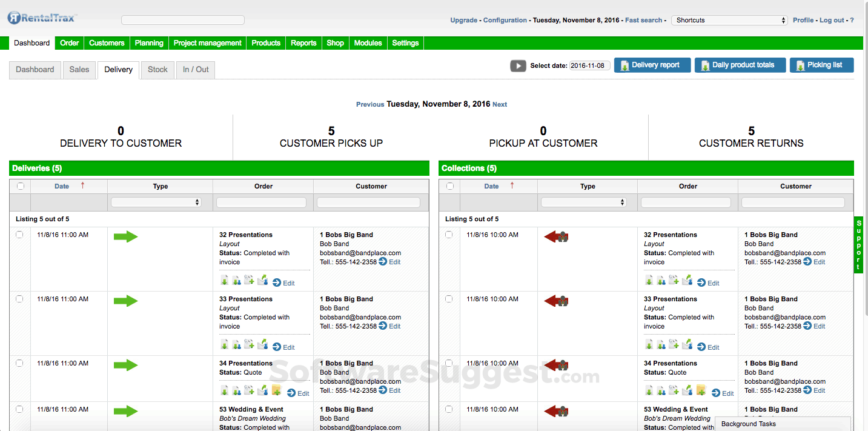Edit order 34 Presentations customer Bob Band
Image resolution: width=868 pixels, height=431 pixels.
pyautogui.click(x=393, y=390)
